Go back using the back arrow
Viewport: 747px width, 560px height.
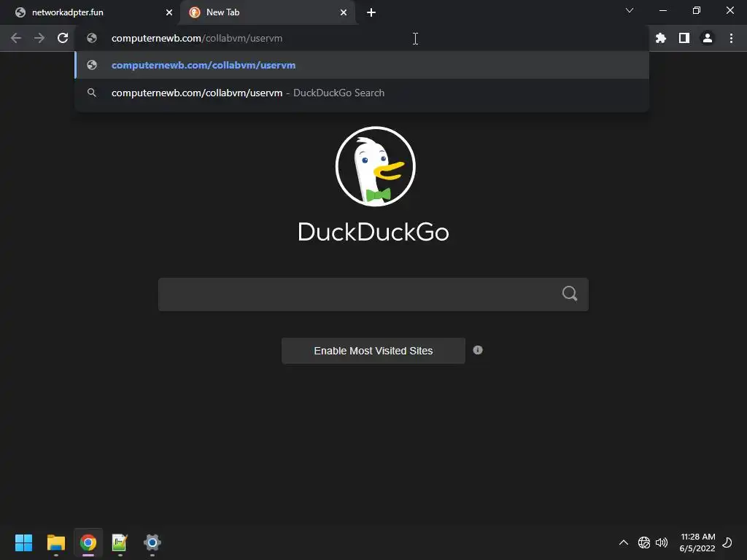point(16,38)
